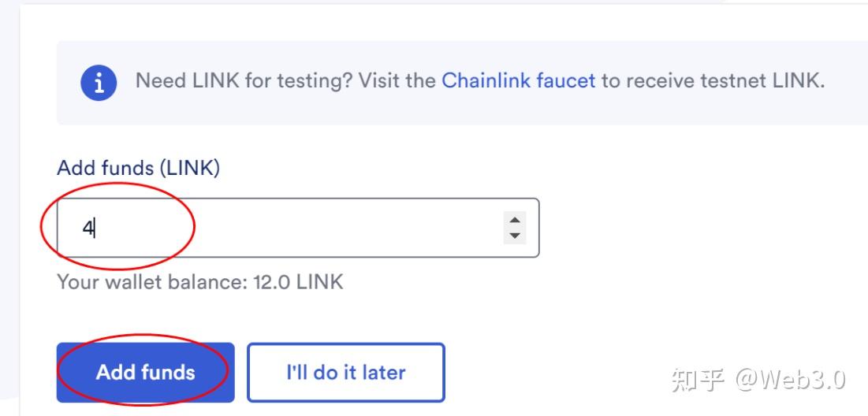868x416 pixels.
Task: Click the Zhihu @Web3.0 watermark
Action: (x=759, y=380)
